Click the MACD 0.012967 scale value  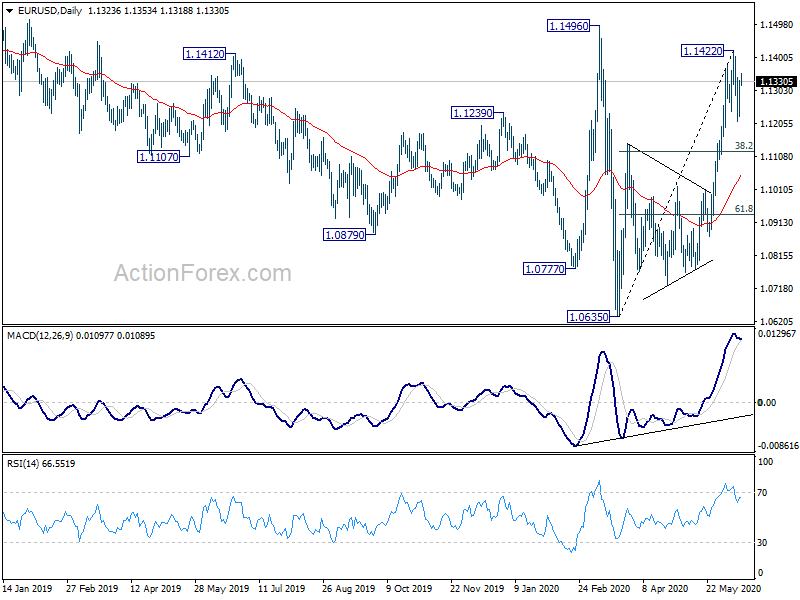click(x=777, y=334)
